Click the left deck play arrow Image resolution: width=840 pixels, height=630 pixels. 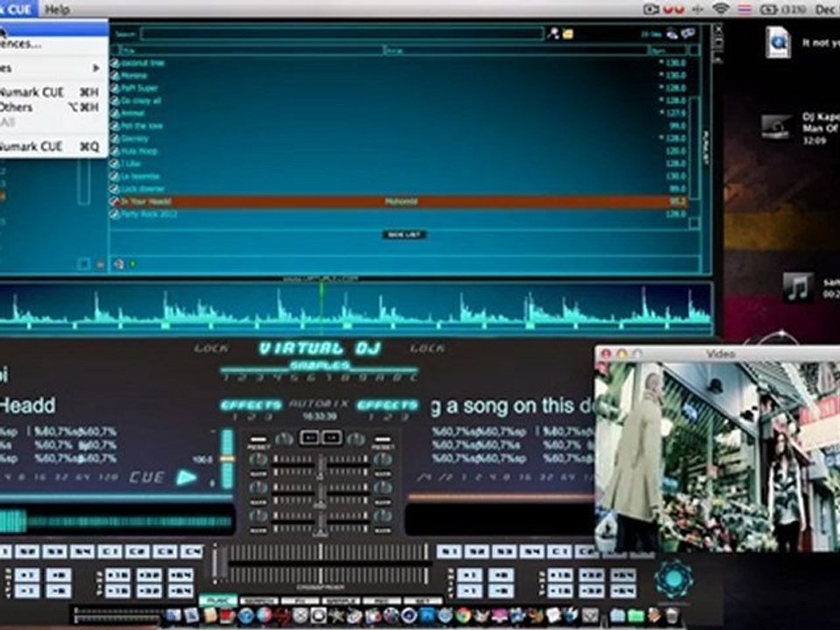click(186, 478)
